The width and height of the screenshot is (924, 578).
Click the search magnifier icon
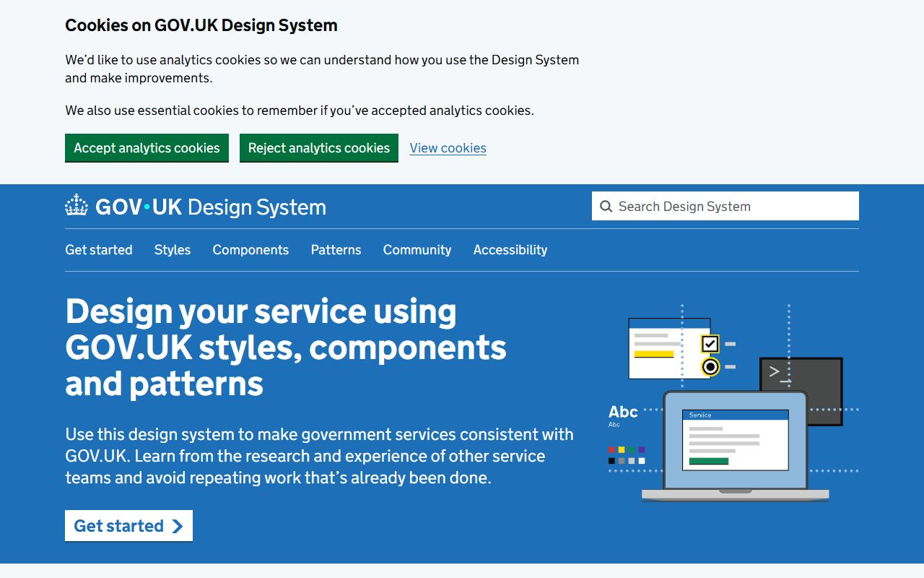[606, 206]
